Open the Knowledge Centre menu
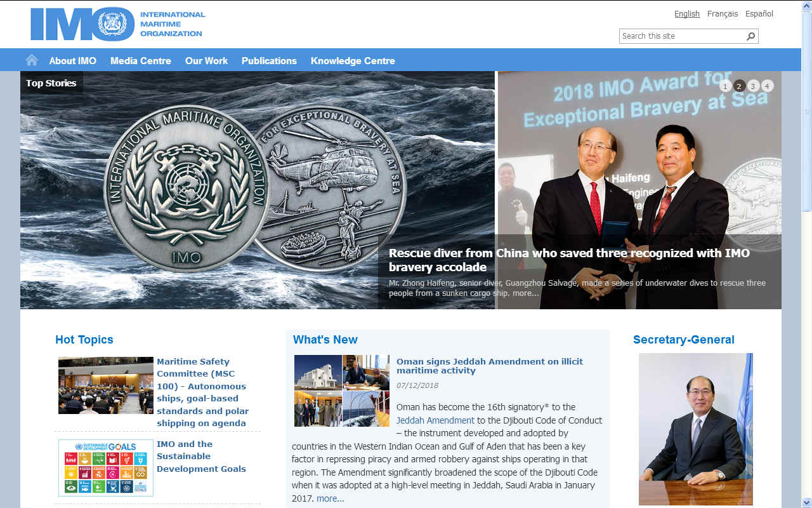Viewport: 812px width, 508px height. tap(353, 61)
